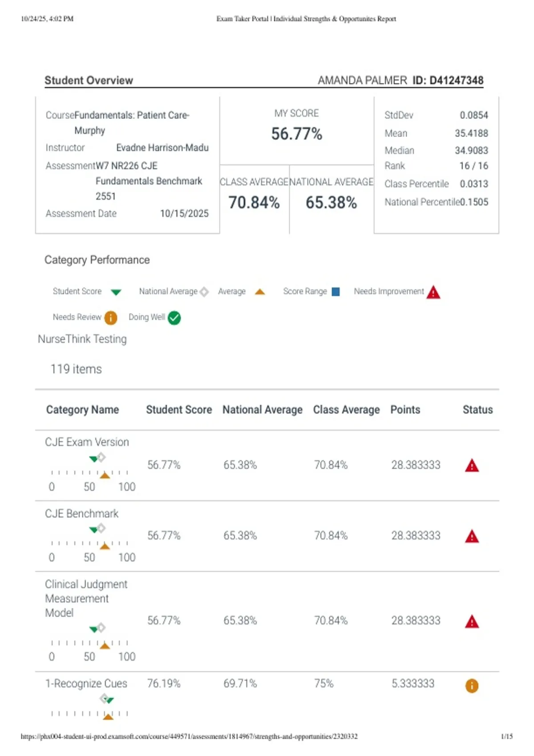Click the CJE Benchmark score scale
The image size is (534, 756).
coord(90,543)
